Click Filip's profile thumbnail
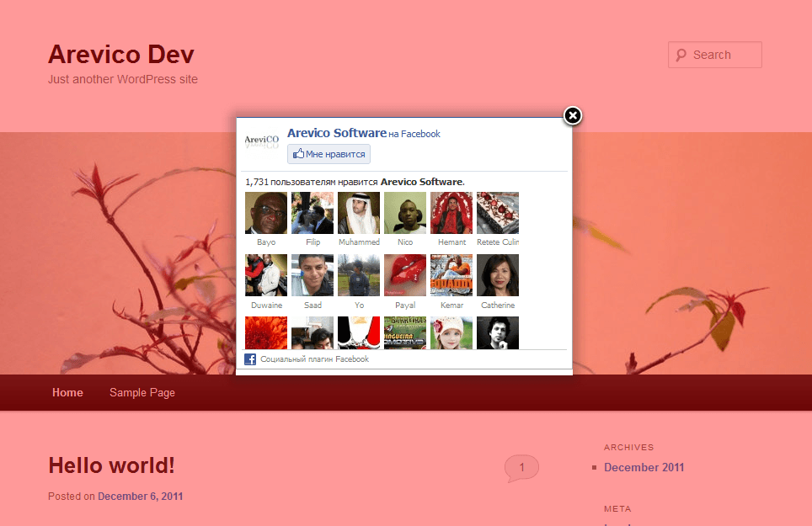The image size is (812, 526). [x=313, y=213]
